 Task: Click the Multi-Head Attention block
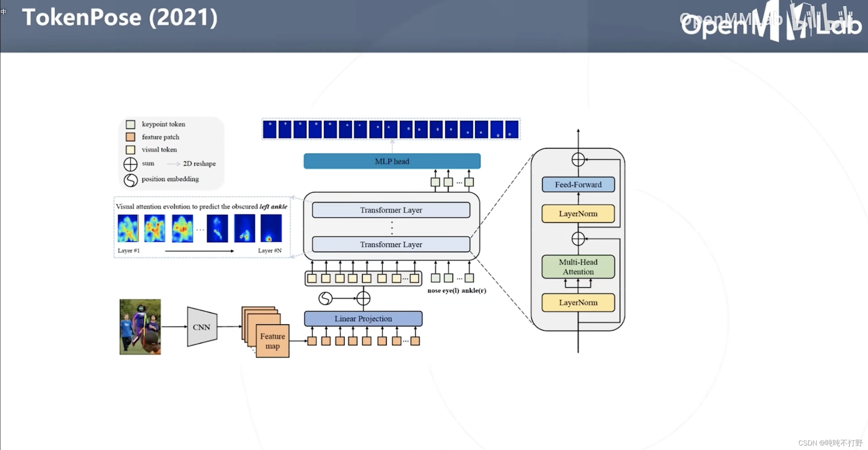tap(578, 267)
